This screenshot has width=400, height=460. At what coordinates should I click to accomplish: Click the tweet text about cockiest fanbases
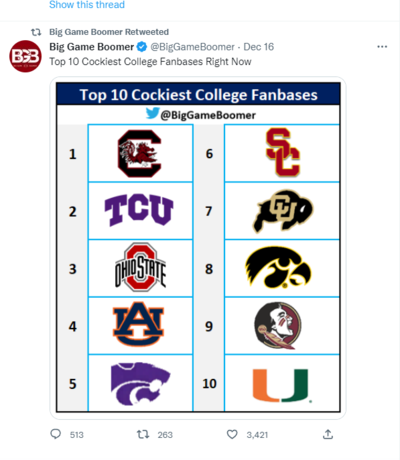click(x=150, y=62)
